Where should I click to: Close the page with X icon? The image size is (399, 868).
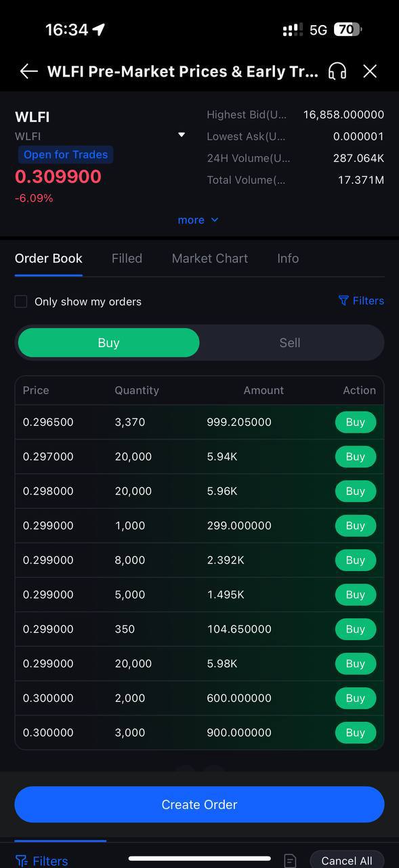coord(370,71)
